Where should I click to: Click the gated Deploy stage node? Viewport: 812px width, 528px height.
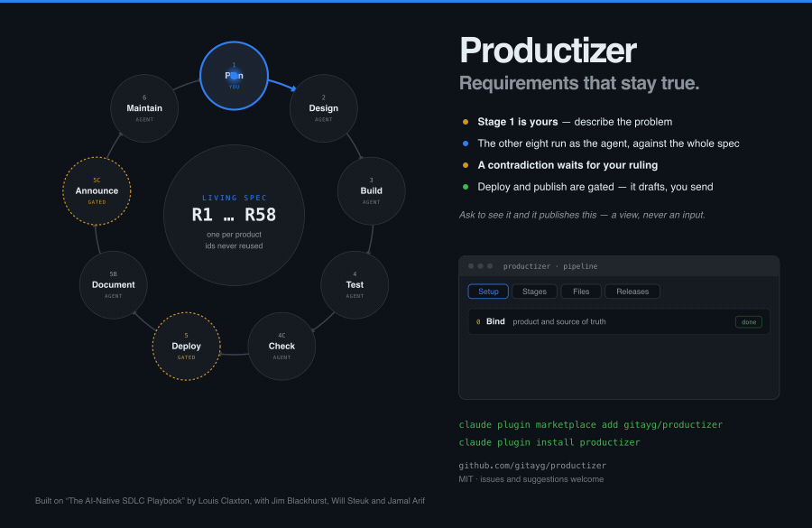(187, 346)
